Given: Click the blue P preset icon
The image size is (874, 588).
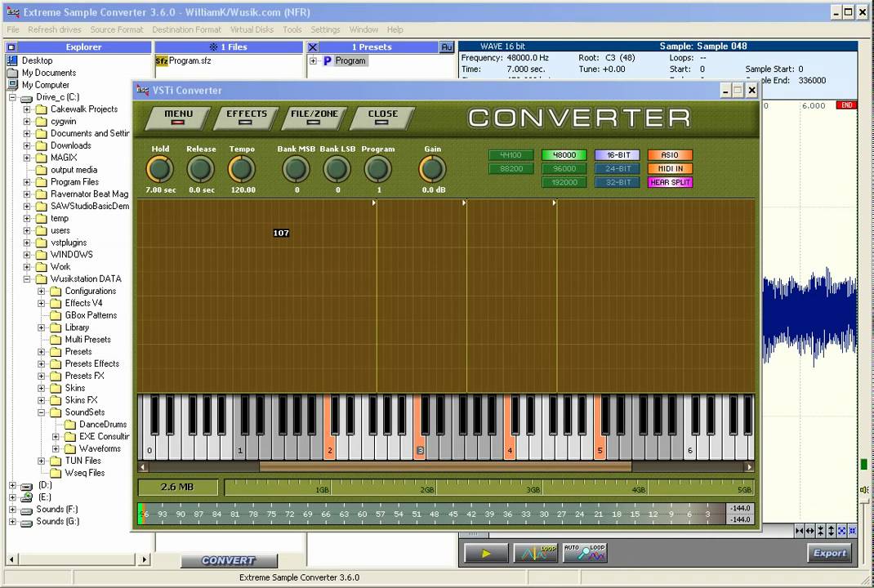Looking at the screenshot, I should 328,60.
